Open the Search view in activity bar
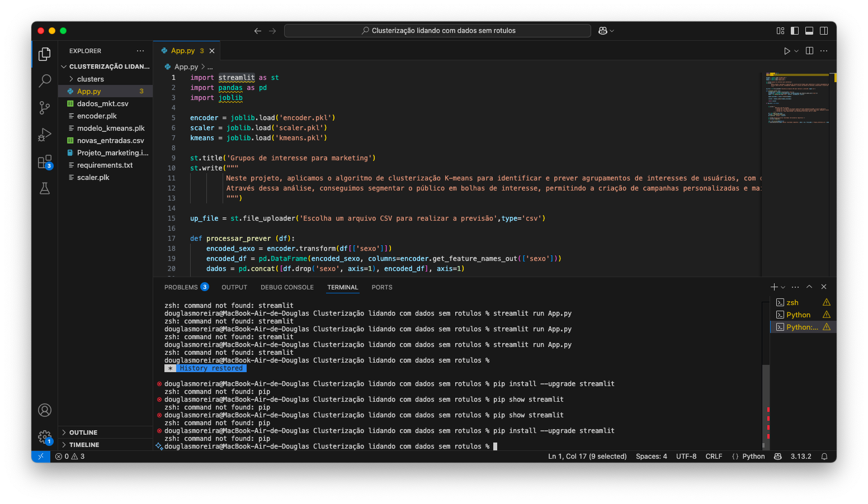The image size is (868, 504). [45, 81]
